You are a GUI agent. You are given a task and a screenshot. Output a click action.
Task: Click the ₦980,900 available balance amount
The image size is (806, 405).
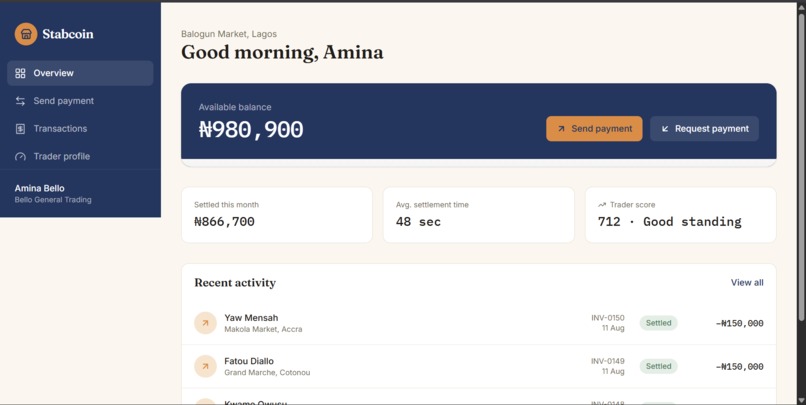coord(251,130)
